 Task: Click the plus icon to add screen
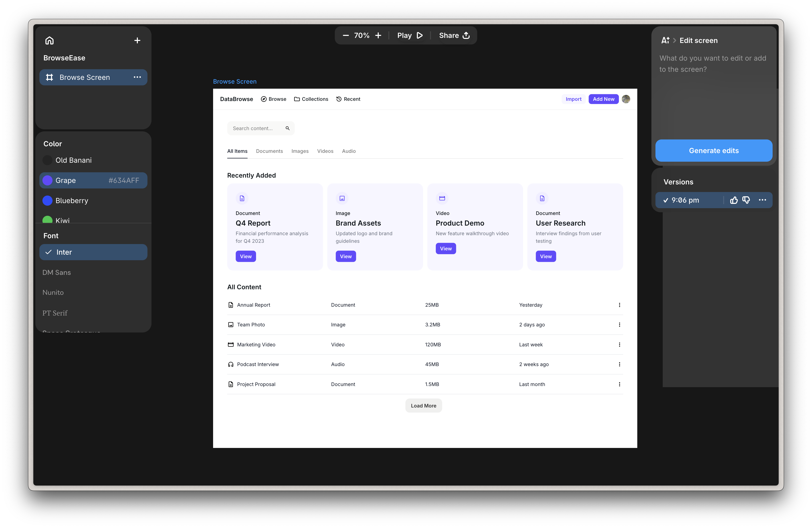pyautogui.click(x=137, y=41)
